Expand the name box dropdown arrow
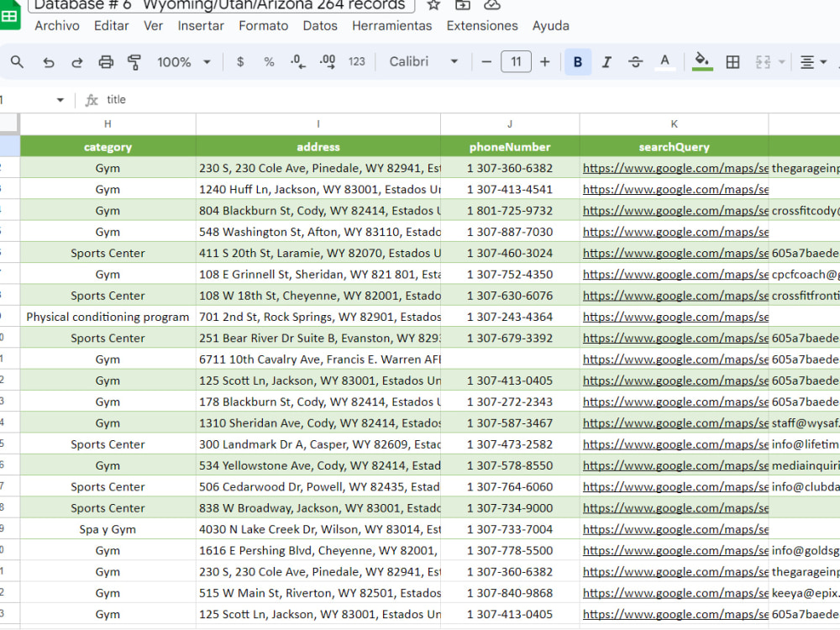The height and width of the screenshot is (630, 840). click(60, 100)
